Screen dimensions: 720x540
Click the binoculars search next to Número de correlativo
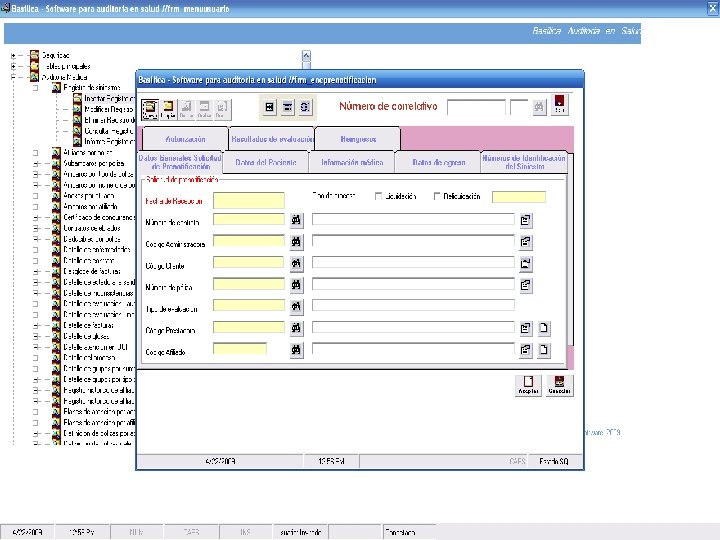pyautogui.click(x=540, y=107)
